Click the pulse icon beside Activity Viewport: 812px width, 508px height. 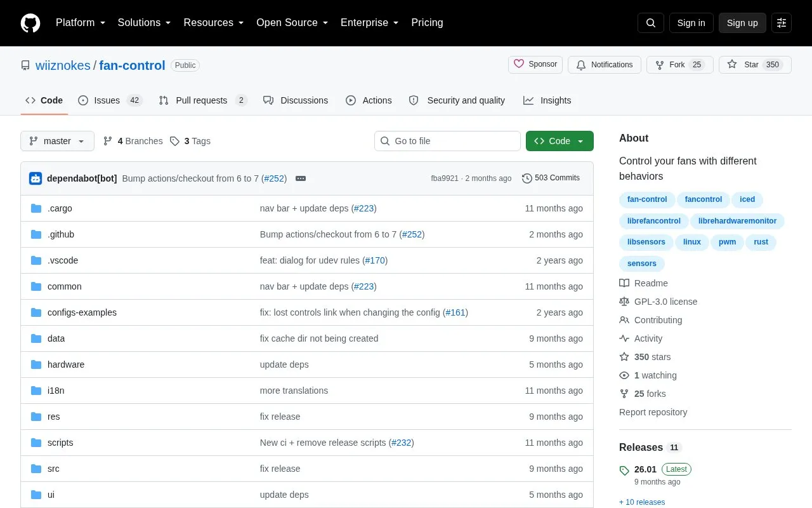click(x=624, y=338)
